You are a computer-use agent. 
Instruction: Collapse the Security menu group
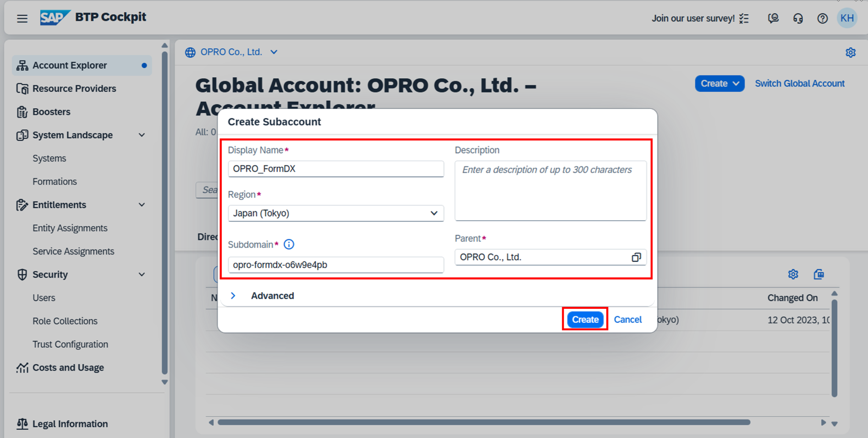pos(142,274)
